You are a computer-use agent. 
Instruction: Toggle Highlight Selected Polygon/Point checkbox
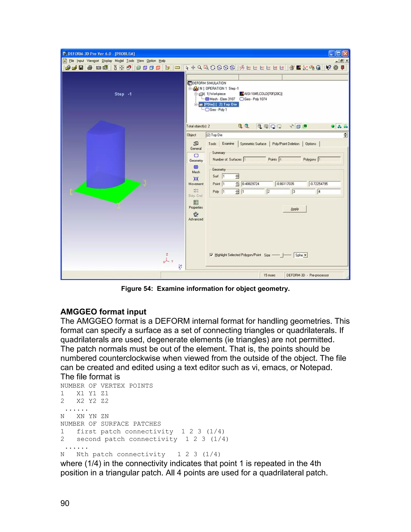click(x=211, y=255)
